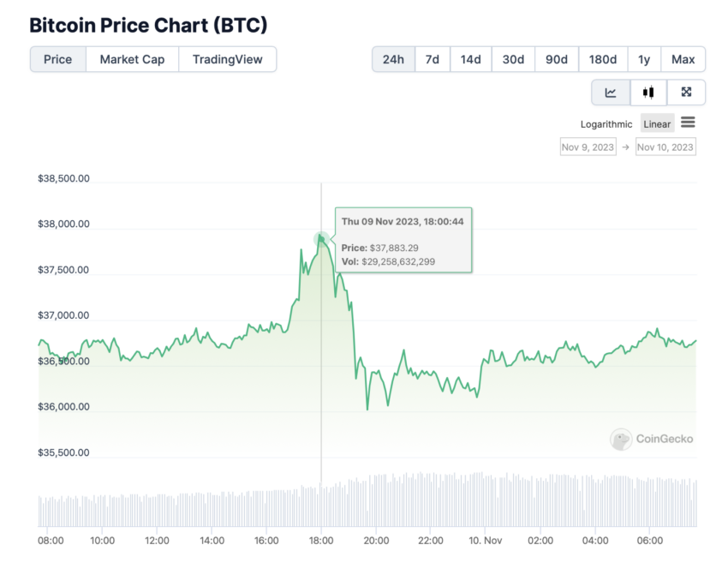Screen dimensions: 728x563
Task: Click the highlighted 18:00 price peak marker
Action: [x=321, y=239]
